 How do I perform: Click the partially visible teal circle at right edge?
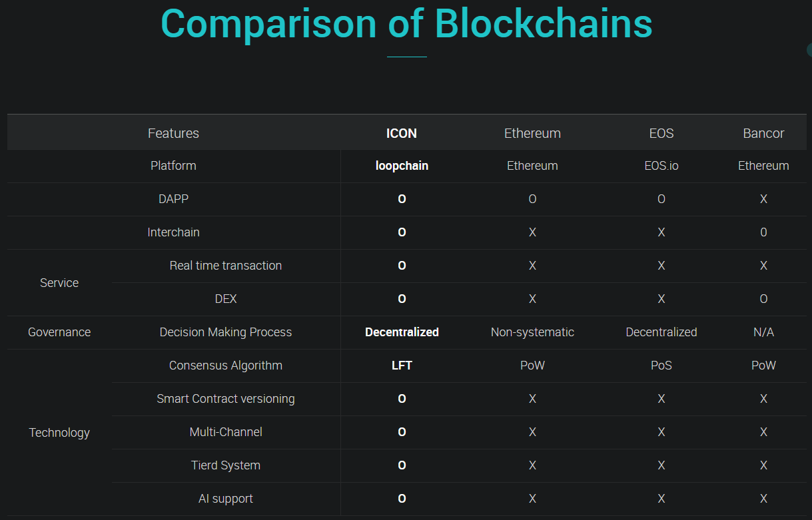coord(809,50)
